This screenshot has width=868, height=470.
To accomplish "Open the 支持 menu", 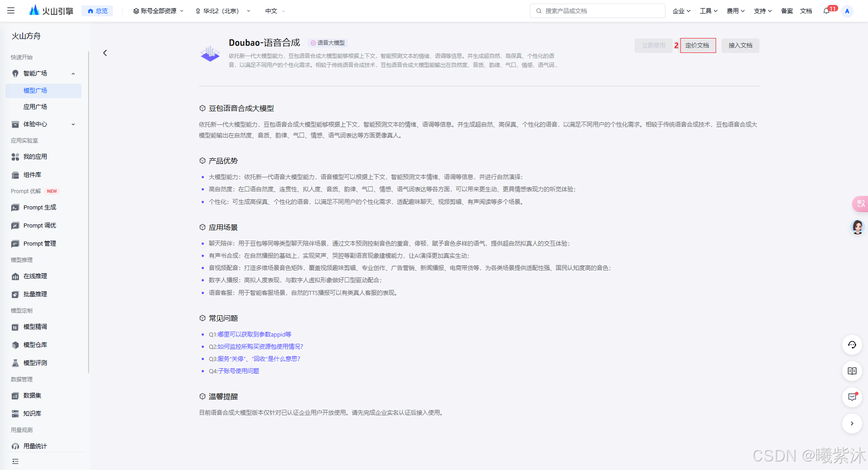I will click(763, 11).
